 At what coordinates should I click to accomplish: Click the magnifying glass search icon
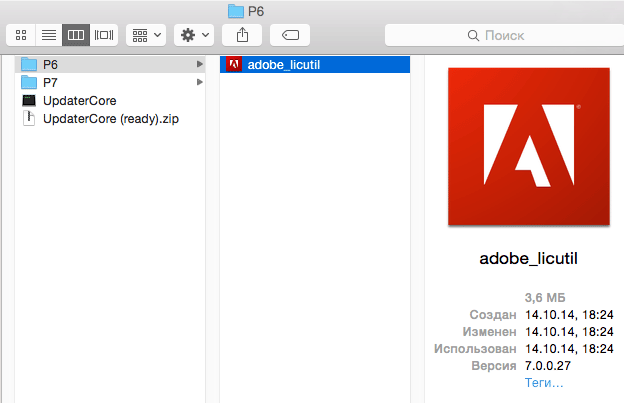473,35
